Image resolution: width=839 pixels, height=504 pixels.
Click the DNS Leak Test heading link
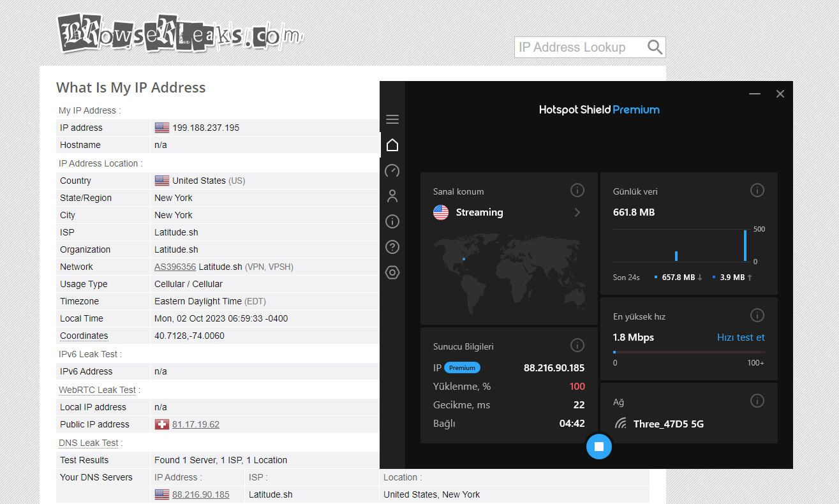89,443
